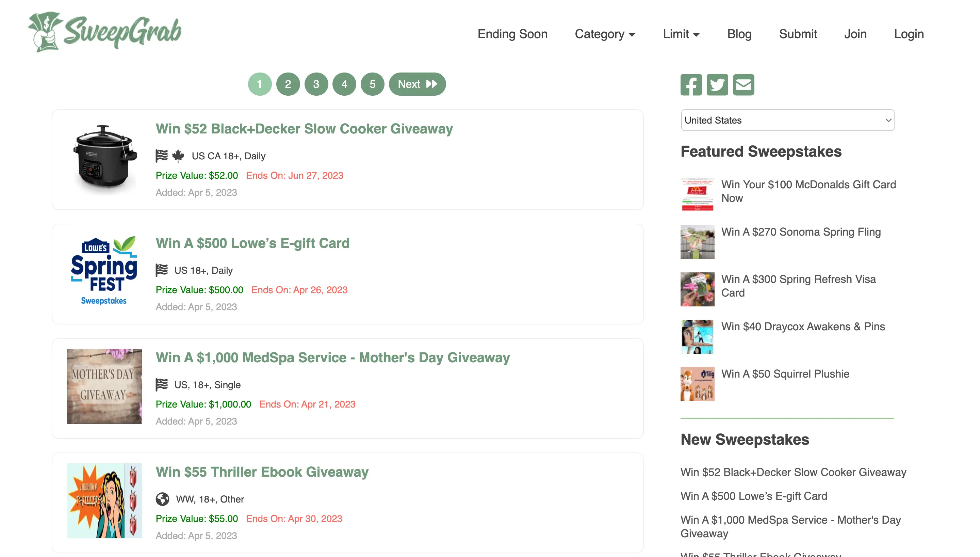Click the Next pagination button
This screenshot has height=557, width=980.
pos(417,84)
